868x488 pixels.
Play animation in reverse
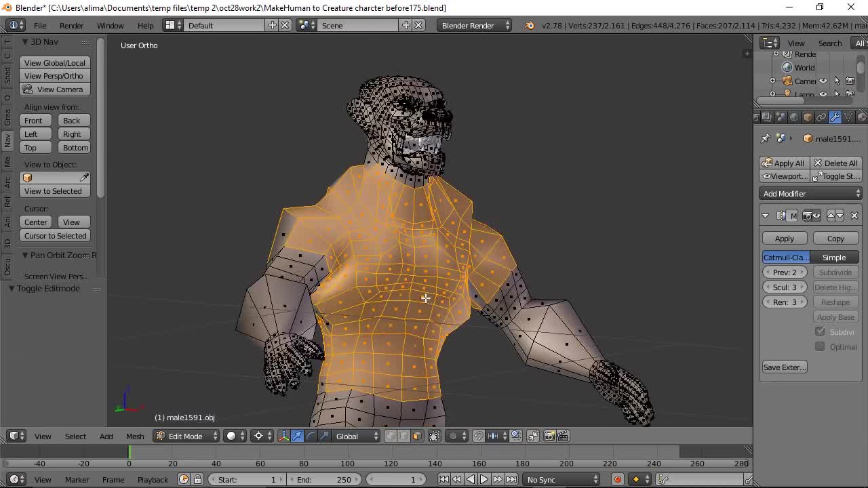tap(471, 479)
